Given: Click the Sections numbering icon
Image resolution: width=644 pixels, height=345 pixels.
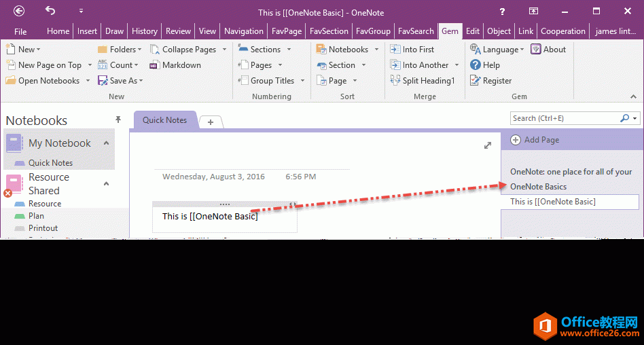Looking at the screenshot, I should pyautogui.click(x=243, y=50).
